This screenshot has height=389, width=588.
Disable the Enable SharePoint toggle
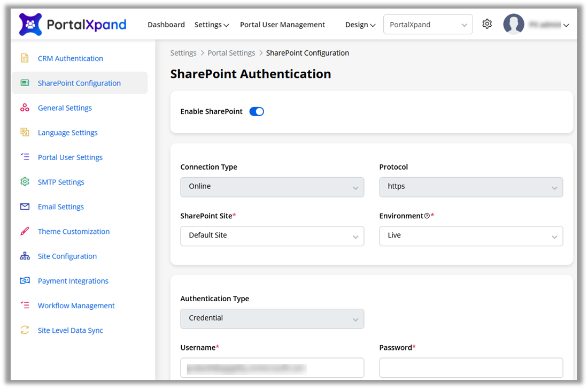tap(257, 111)
